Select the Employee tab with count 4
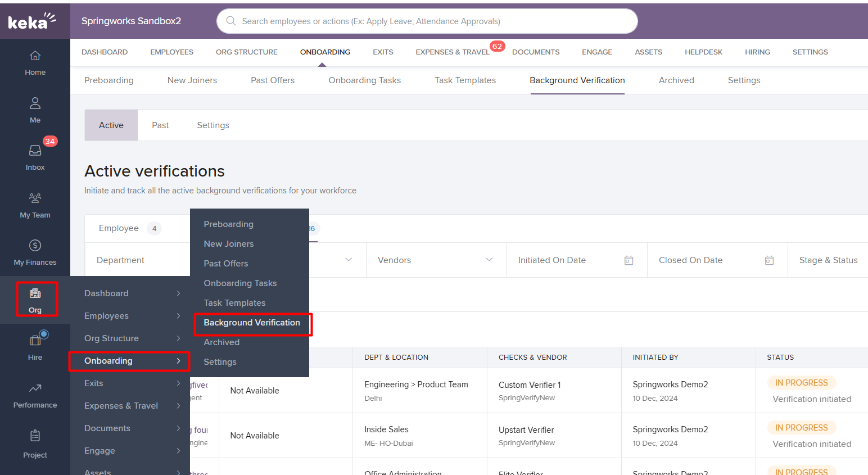868x475 pixels. [129, 228]
